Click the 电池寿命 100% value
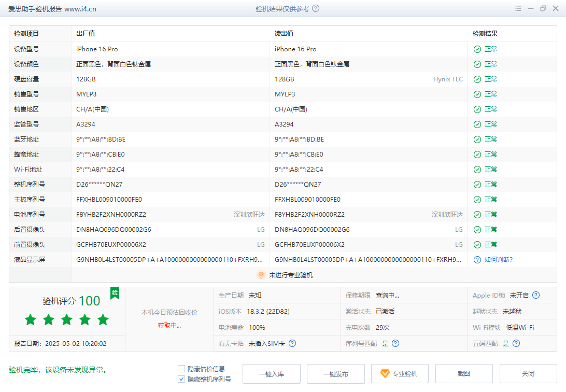This screenshot has height=392, width=566. coord(257,328)
